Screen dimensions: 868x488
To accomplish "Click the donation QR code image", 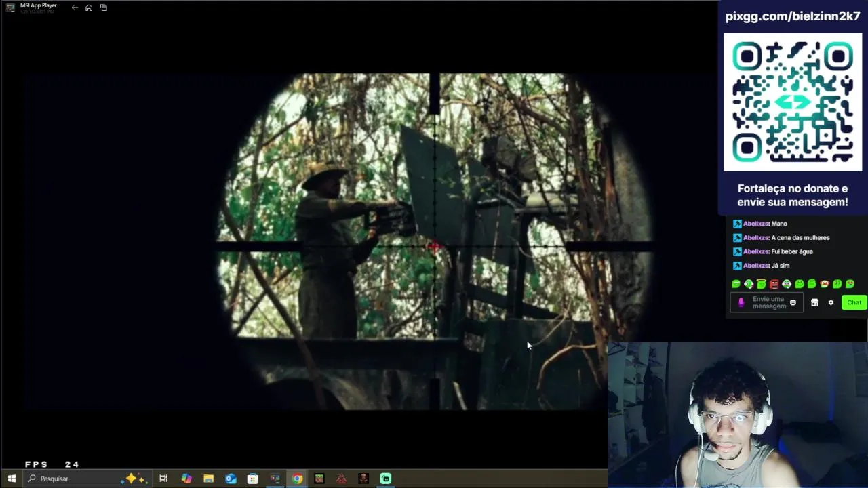I will click(x=793, y=102).
